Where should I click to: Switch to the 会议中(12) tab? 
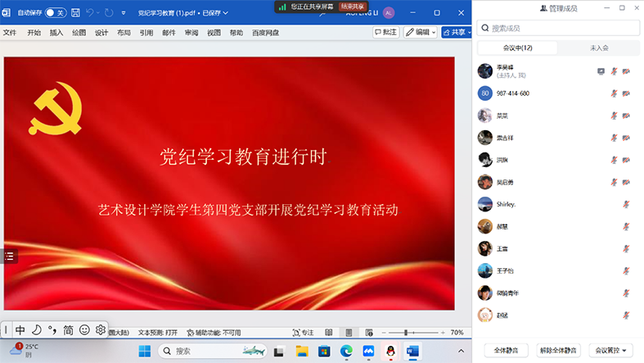pos(517,48)
